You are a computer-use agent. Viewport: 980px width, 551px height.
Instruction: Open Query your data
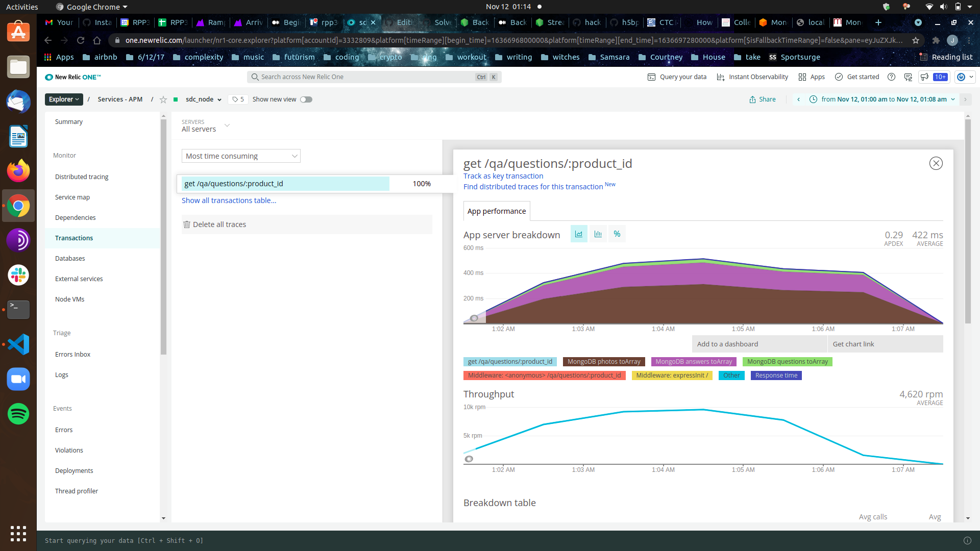(676, 77)
